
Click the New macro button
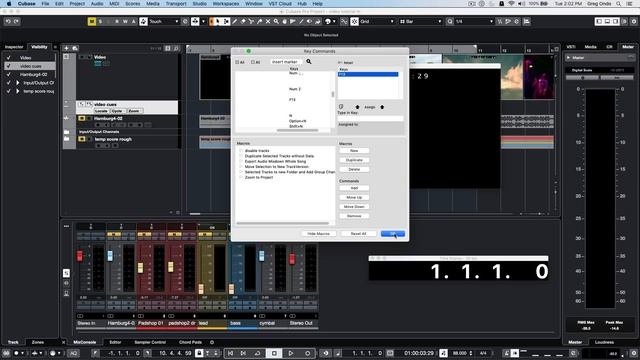tap(354, 151)
